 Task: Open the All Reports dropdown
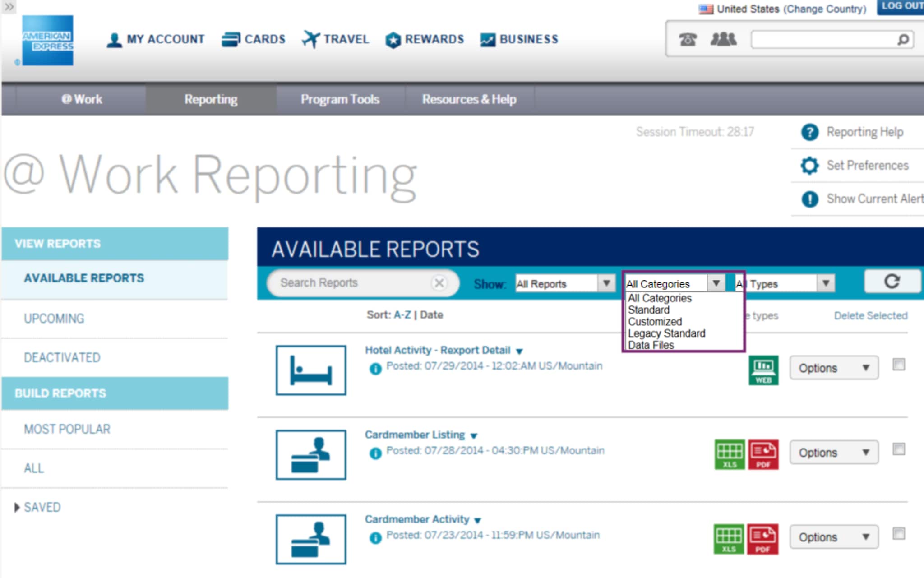click(x=564, y=283)
